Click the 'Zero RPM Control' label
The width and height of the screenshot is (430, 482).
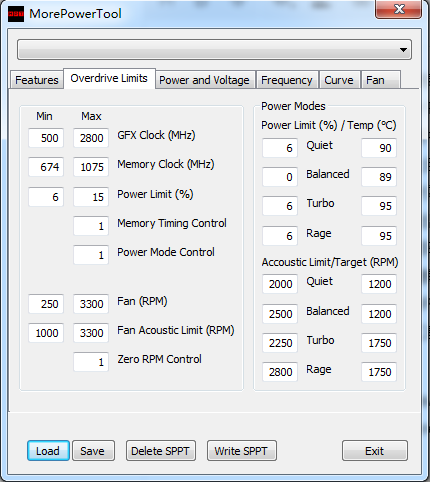159,359
